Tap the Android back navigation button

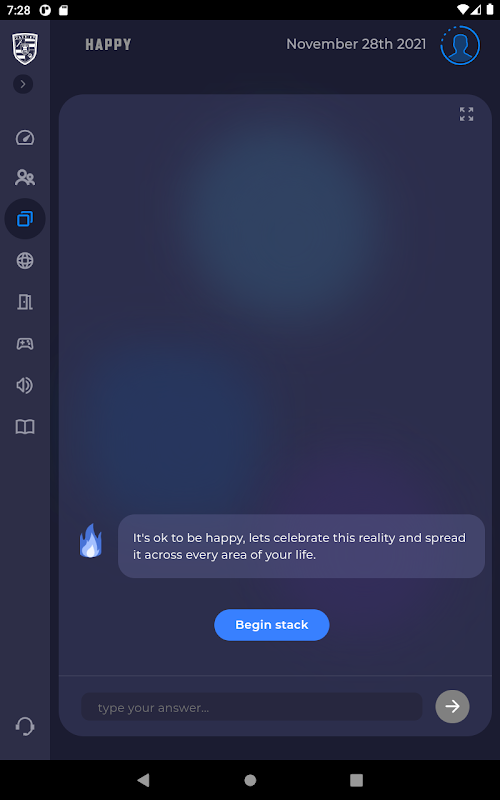pos(143,780)
